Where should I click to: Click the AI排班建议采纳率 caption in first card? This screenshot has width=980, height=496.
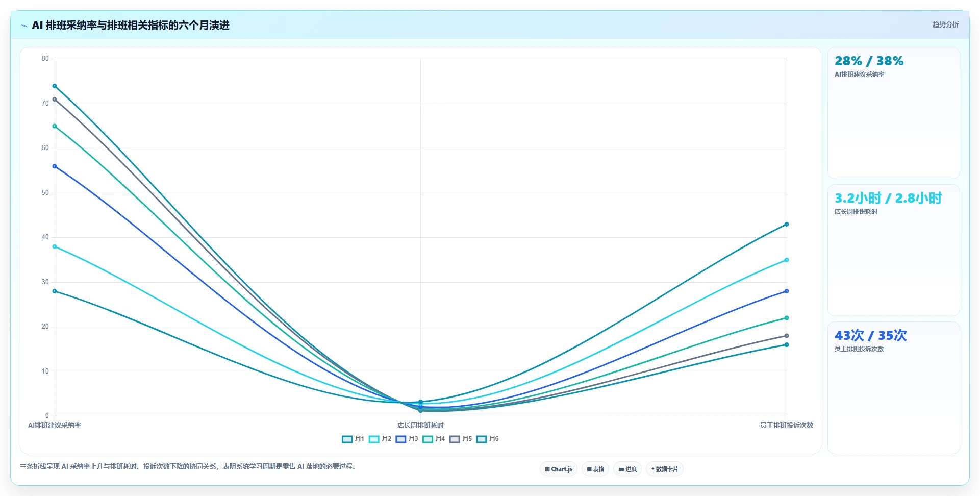point(860,75)
